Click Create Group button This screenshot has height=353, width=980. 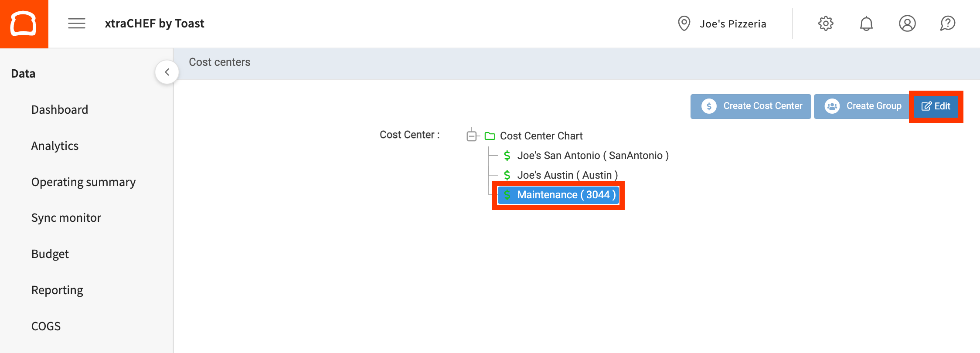863,106
